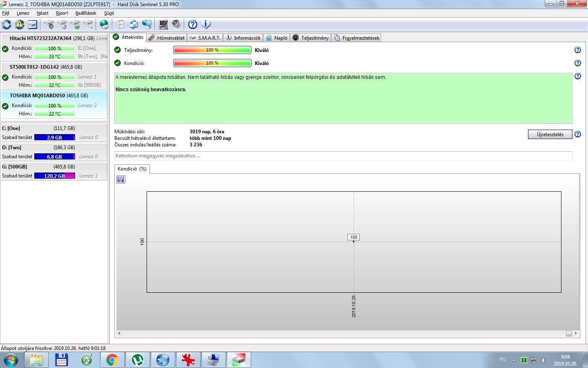
Task: Select the C: [One] partition
Action: (54, 132)
